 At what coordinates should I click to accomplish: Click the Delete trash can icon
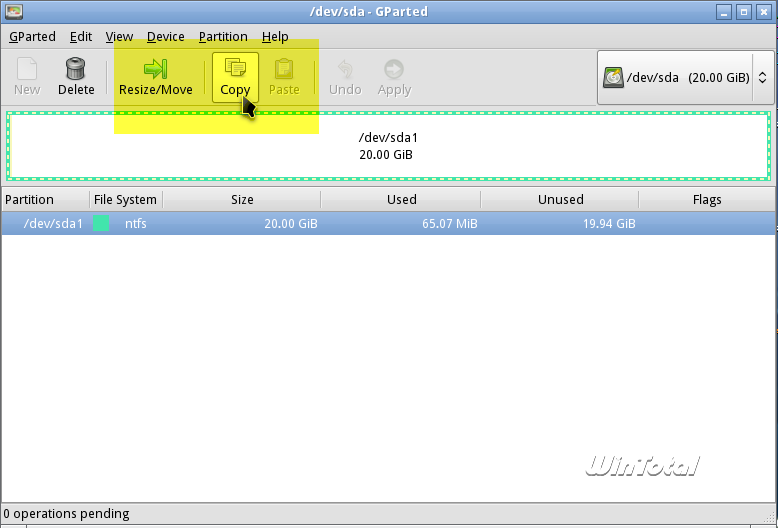(x=75, y=68)
